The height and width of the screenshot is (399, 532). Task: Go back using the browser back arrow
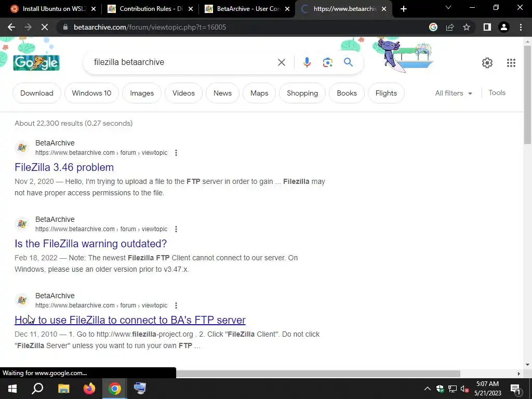[11, 27]
